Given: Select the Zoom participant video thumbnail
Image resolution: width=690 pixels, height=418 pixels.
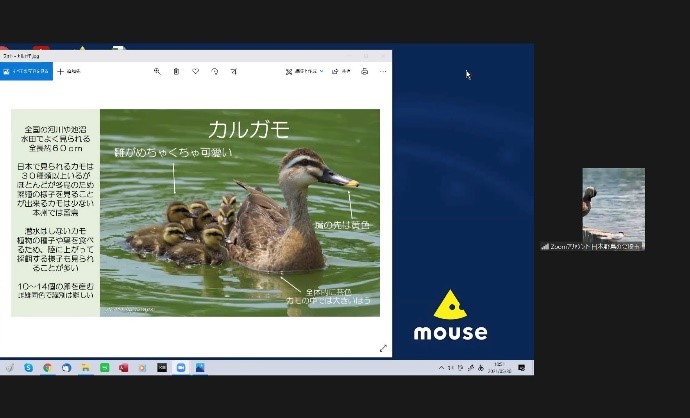Looking at the screenshot, I should coord(614,209).
